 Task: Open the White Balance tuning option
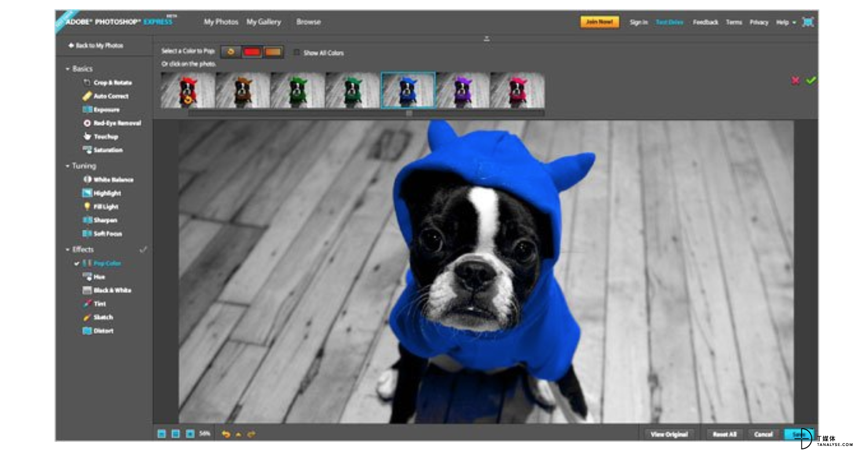tap(108, 180)
